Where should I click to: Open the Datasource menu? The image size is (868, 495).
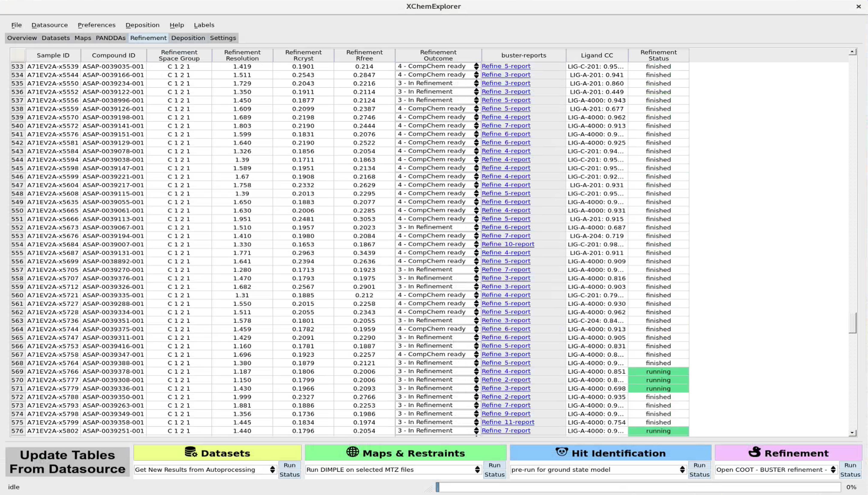click(x=50, y=25)
